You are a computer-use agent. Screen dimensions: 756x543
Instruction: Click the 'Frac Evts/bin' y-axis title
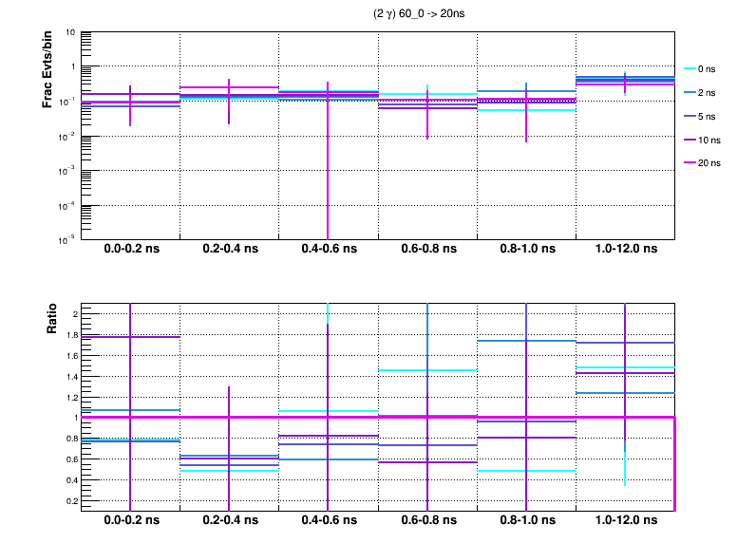(47, 70)
